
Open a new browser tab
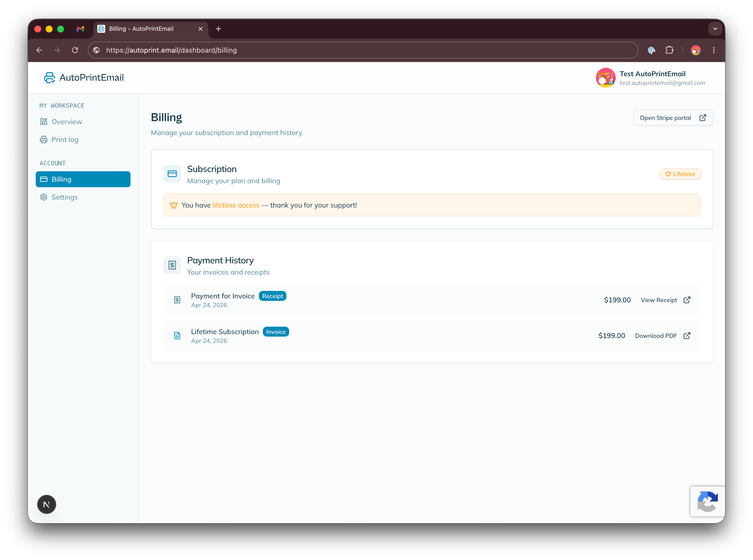[218, 29]
